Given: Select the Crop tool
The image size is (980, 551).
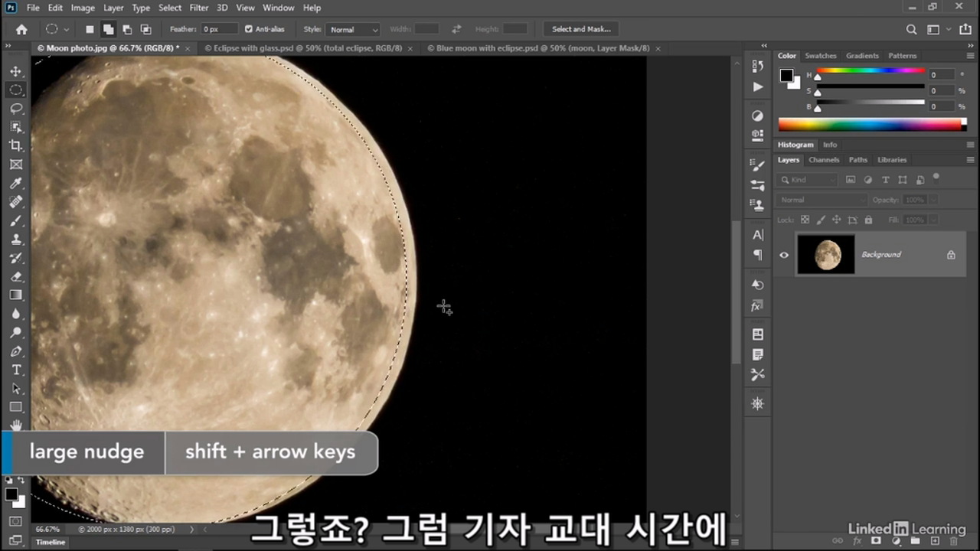Looking at the screenshot, I should (16, 145).
